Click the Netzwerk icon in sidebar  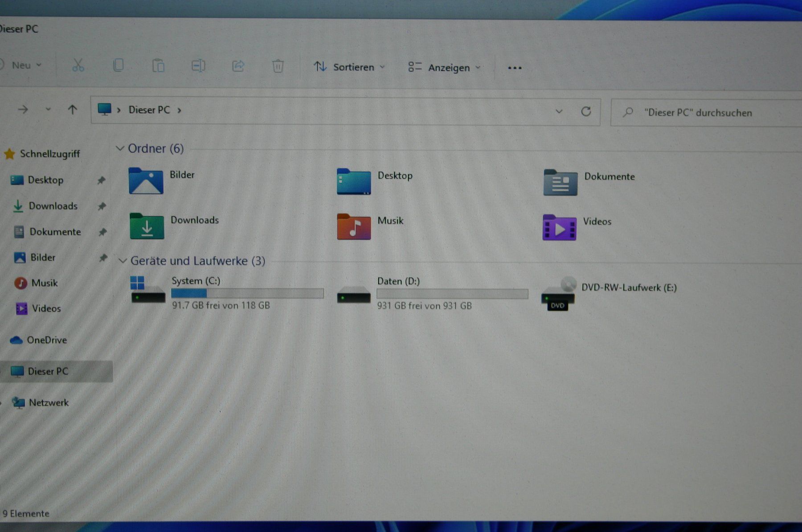18,402
